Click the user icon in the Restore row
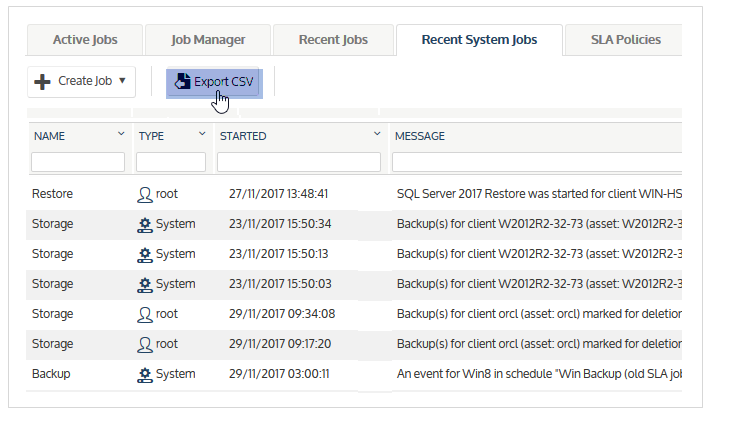Image resolution: width=734 pixels, height=431 pixels. (145, 195)
